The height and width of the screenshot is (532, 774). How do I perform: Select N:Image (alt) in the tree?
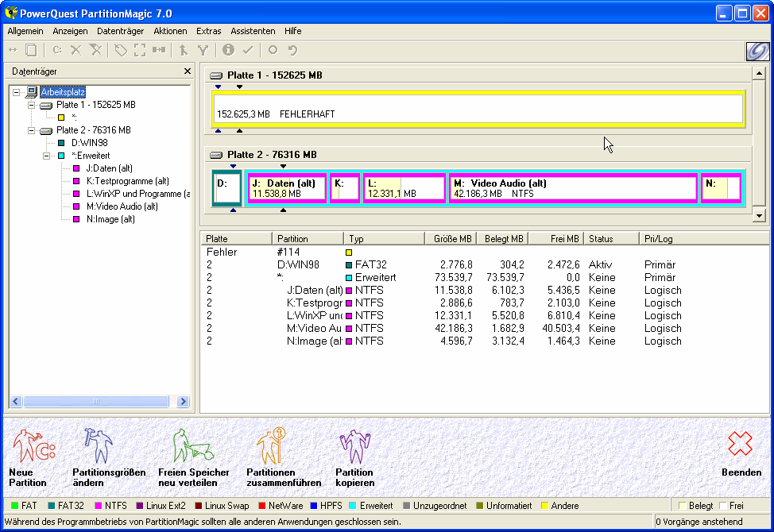[x=110, y=219]
